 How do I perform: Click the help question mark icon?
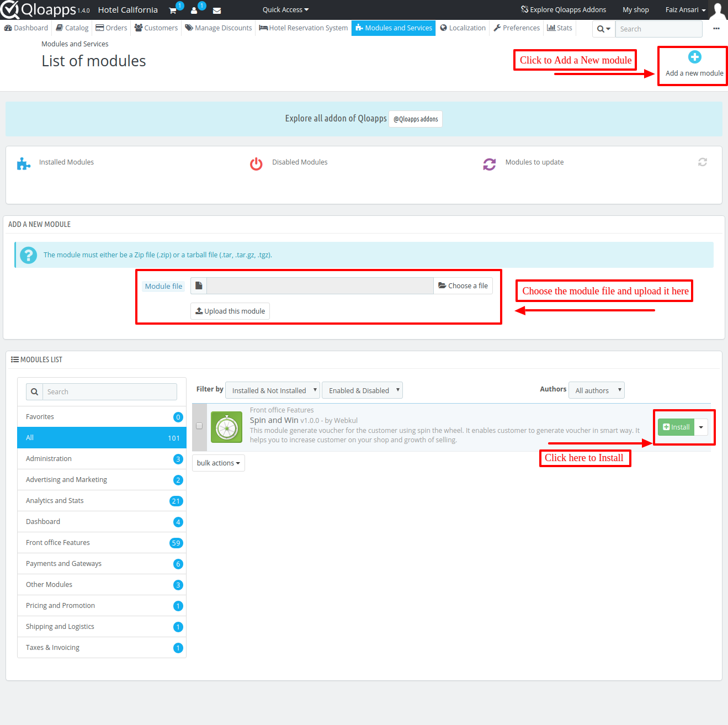28,255
